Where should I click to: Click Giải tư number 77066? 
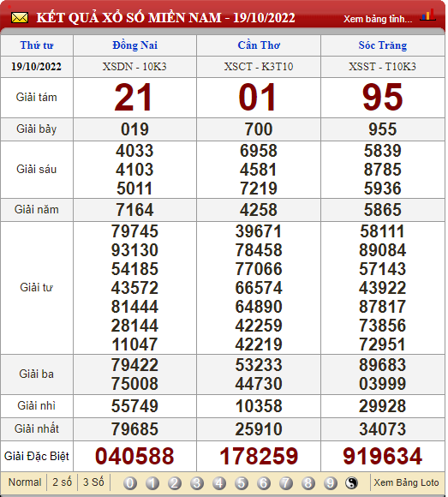[259, 269]
